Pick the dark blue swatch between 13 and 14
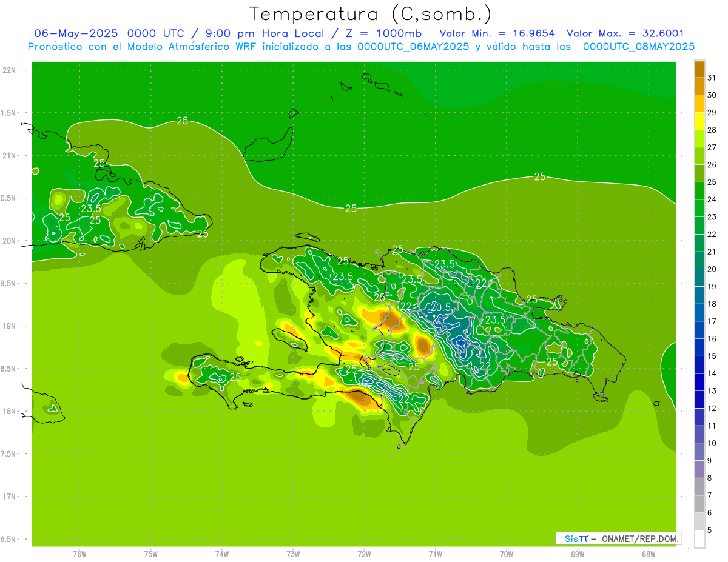This screenshot has height=562, width=728. 699,382
